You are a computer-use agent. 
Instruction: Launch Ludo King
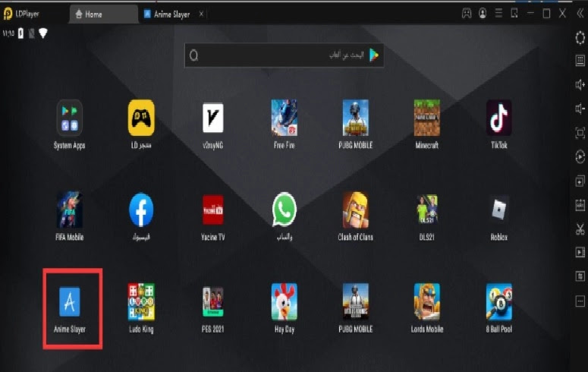[x=141, y=302]
